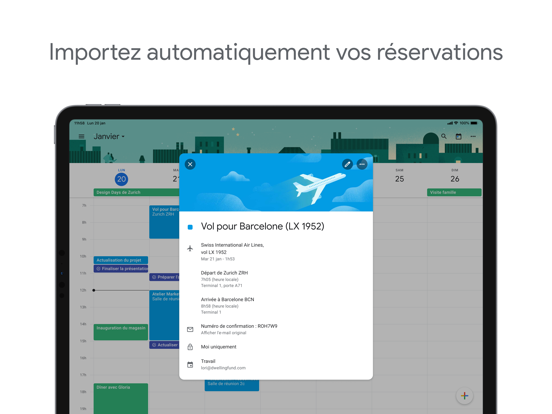Open the Actualisation du projet event

[x=121, y=260]
